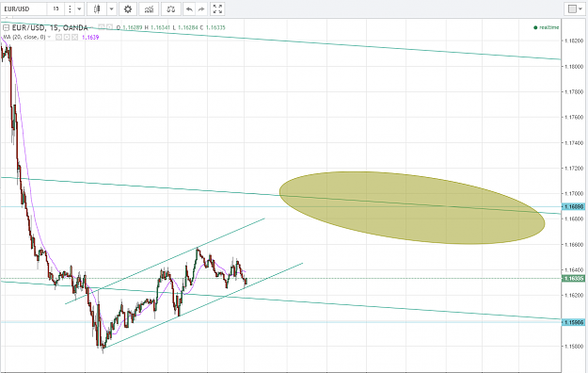Click the high value H 1.16341
Screen dimensions: 588x373
pos(157,27)
